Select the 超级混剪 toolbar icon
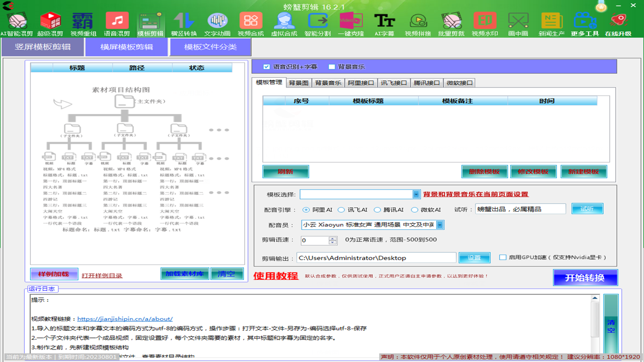The height and width of the screenshot is (362, 644). 50,22
